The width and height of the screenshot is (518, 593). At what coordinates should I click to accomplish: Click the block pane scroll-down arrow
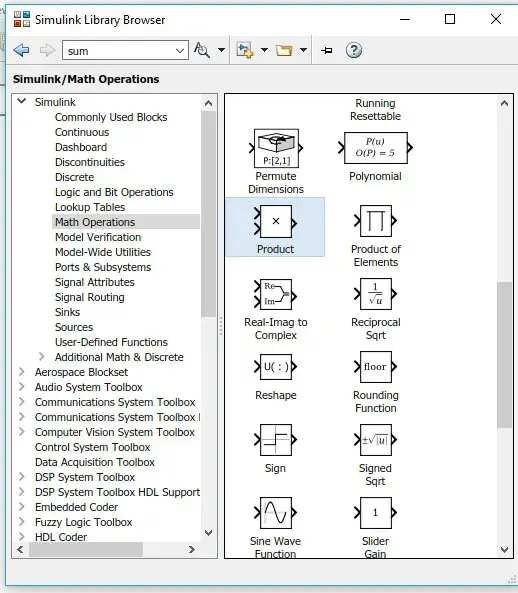click(504, 550)
